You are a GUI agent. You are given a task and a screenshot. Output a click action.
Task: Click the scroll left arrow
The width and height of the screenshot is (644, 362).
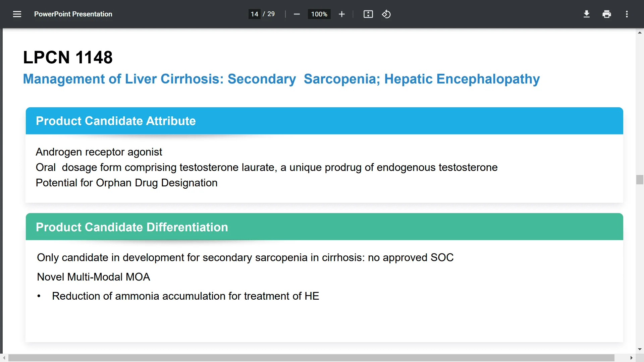4,358
